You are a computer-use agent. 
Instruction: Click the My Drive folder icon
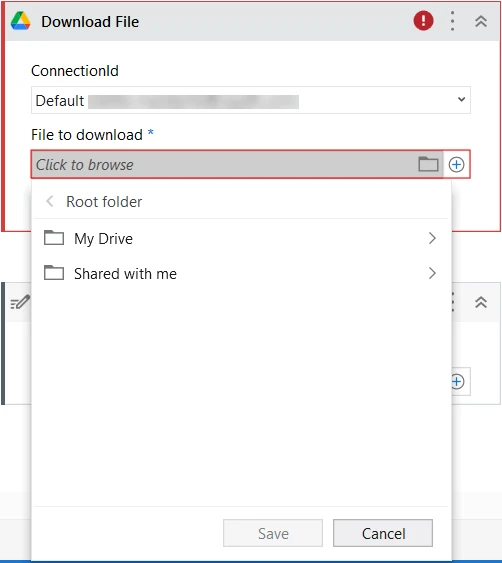[54, 237]
